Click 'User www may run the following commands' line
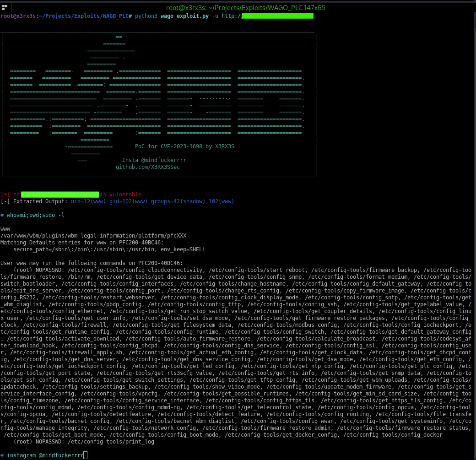This screenshot has height=460, width=476. click(92, 263)
